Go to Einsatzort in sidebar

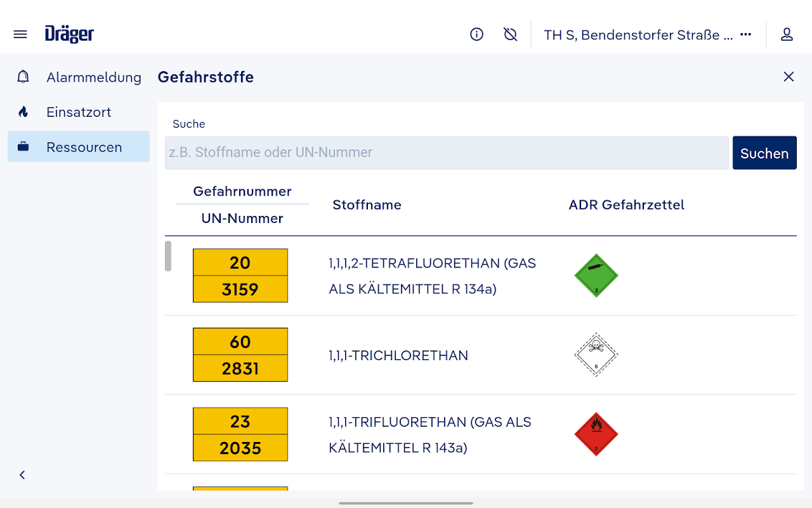(x=79, y=112)
